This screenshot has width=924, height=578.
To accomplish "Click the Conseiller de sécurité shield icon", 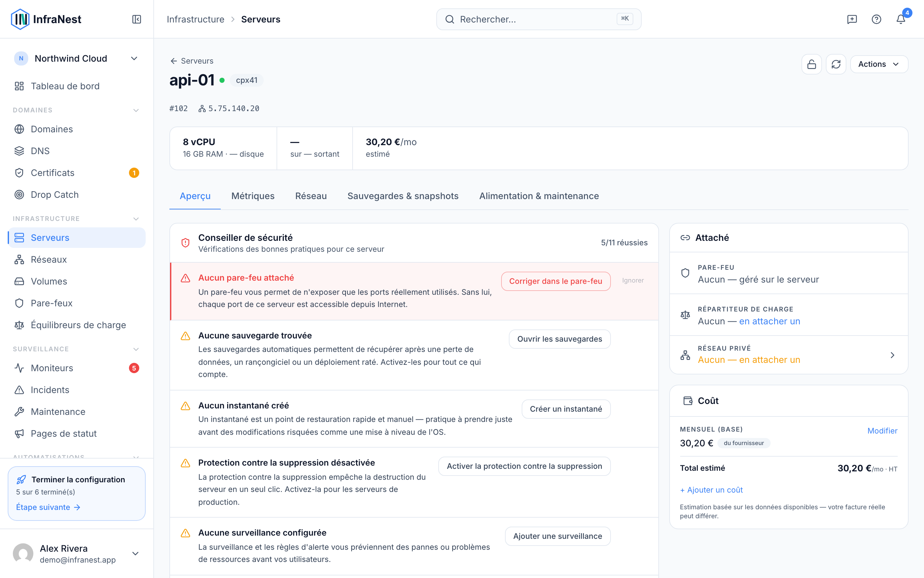I will coord(185,243).
